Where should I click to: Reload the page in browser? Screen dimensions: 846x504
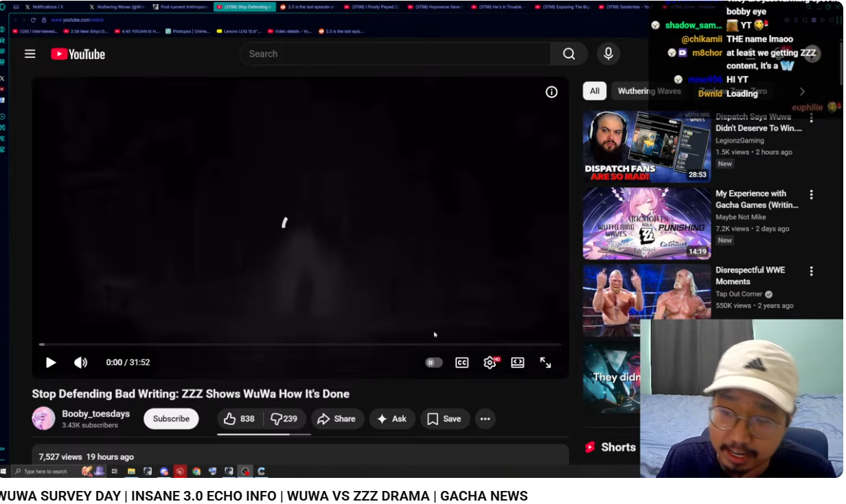point(33,20)
